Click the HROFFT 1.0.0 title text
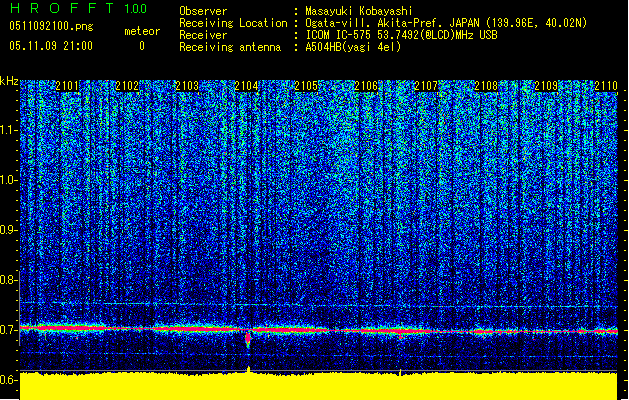This screenshot has width=629, height=400. coord(79,8)
